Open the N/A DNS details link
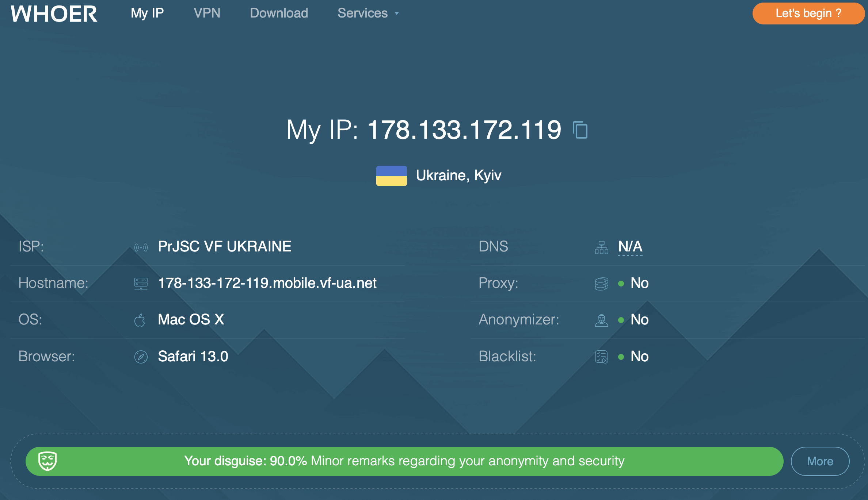868x500 pixels. pyautogui.click(x=630, y=247)
